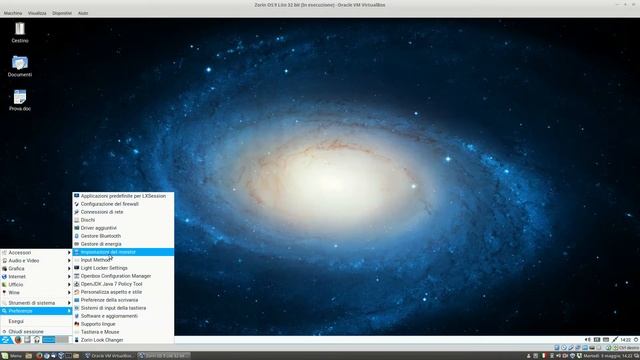
Task: Click Oracle VM VirtualBox taskbar entry
Action: pos(109,356)
